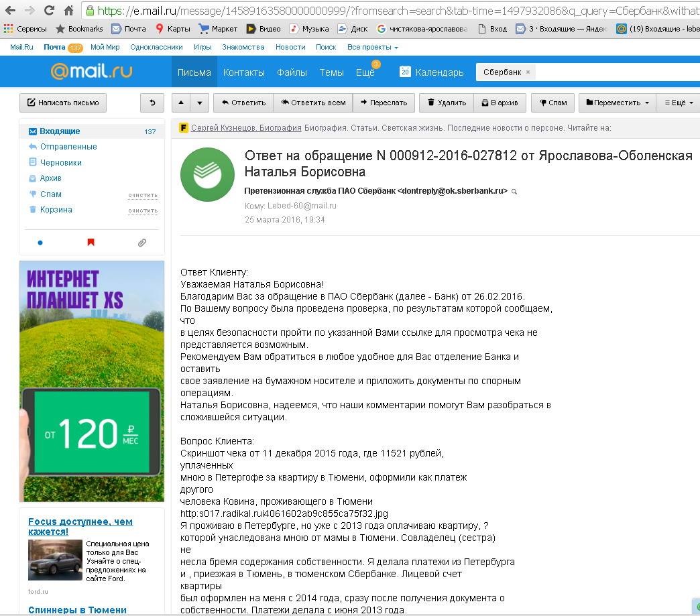The image size is (700, 616).
Task: Open Одноклассники in the portal menu
Action: [x=156, y=48]
